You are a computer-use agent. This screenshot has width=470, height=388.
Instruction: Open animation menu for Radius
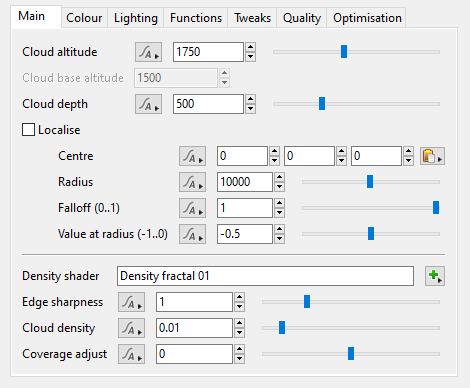pos(192,182)
